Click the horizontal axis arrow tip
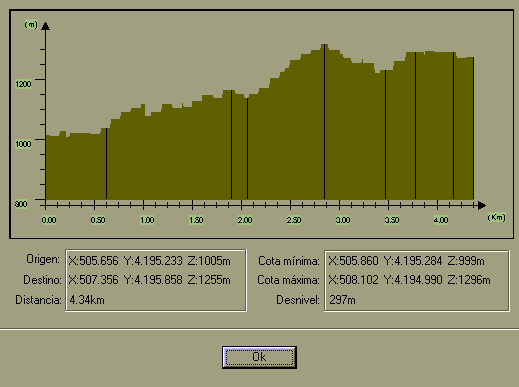 pos(482,205)
